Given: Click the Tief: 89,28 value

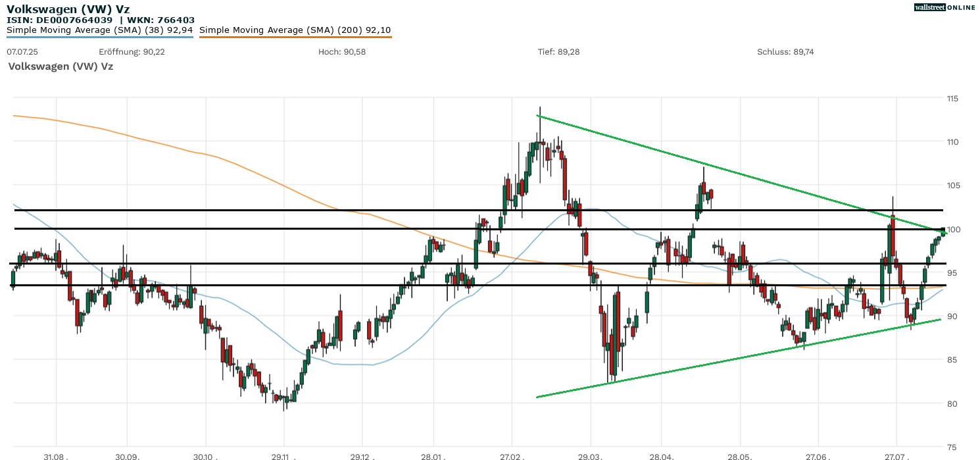Looking at the screenshot, I should pyautogui.click(x=558, y=51).
